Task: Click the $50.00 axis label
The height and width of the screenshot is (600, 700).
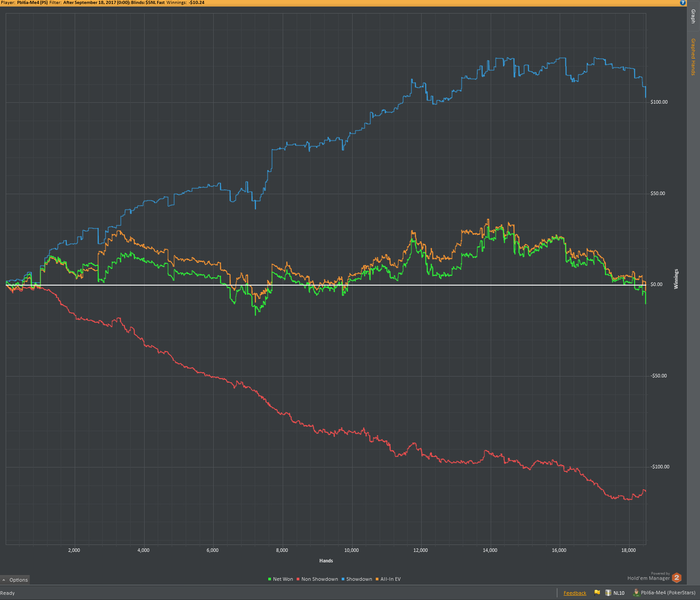Action: point(658,193)
